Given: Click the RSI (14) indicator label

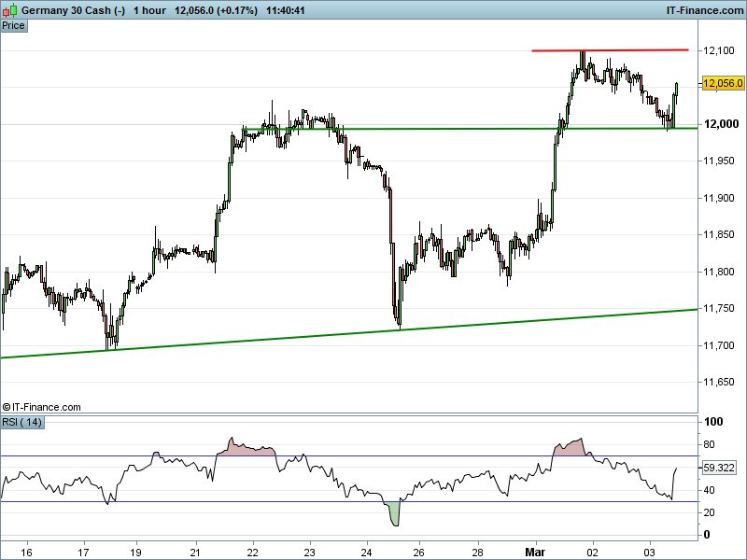Looking at the screenshot, I should 22,422.
